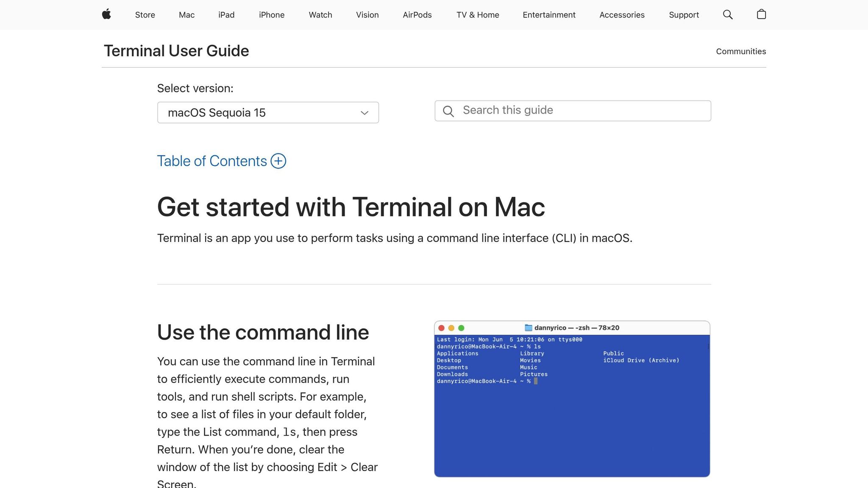The width and height of the screenshot is (868, 488).
Task: Click the "Use the command line" heading
Action: pos(263,332)
